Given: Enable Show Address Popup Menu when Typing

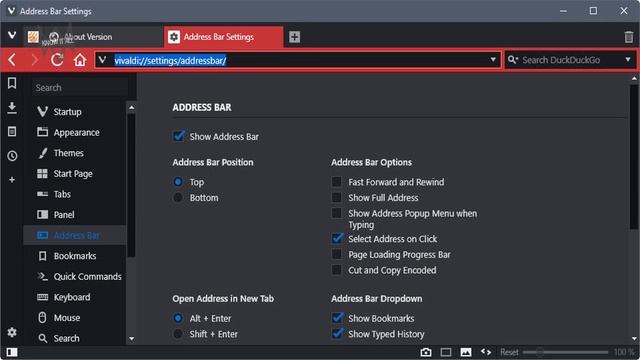Looking at the screenshot, I should [337, 213].
